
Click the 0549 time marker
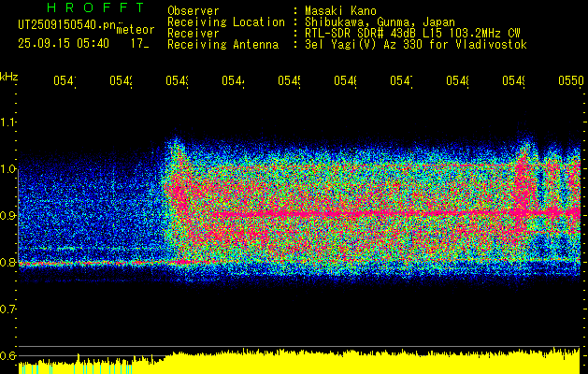[514, 80]
